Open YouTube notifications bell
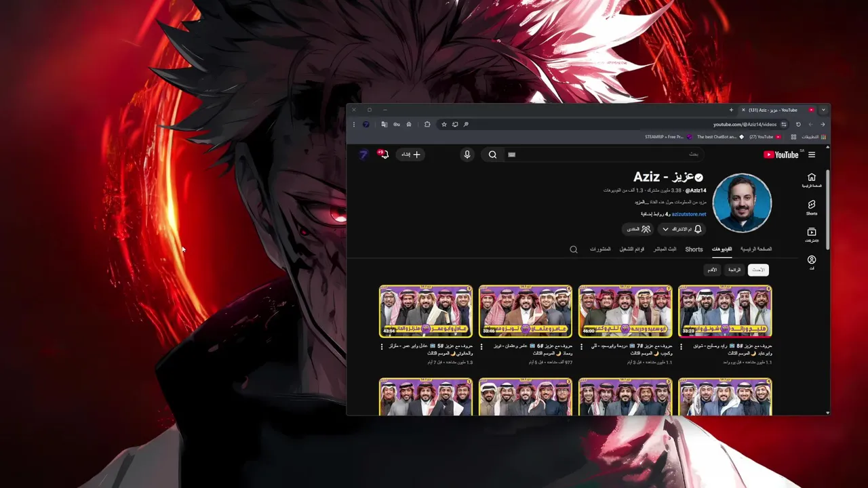 pyautogui.click(x=384, y=155)
